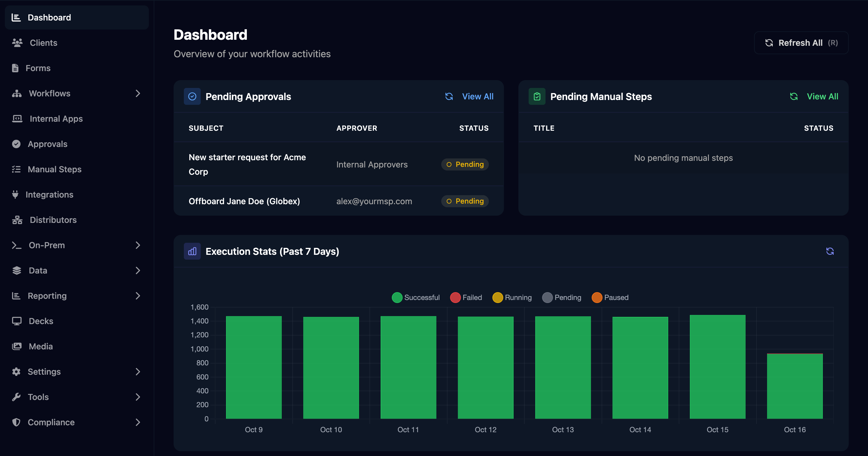This screenshot has width=868, height=456.
Task: Click the Integrations plug icon
Action: [15, 194]
